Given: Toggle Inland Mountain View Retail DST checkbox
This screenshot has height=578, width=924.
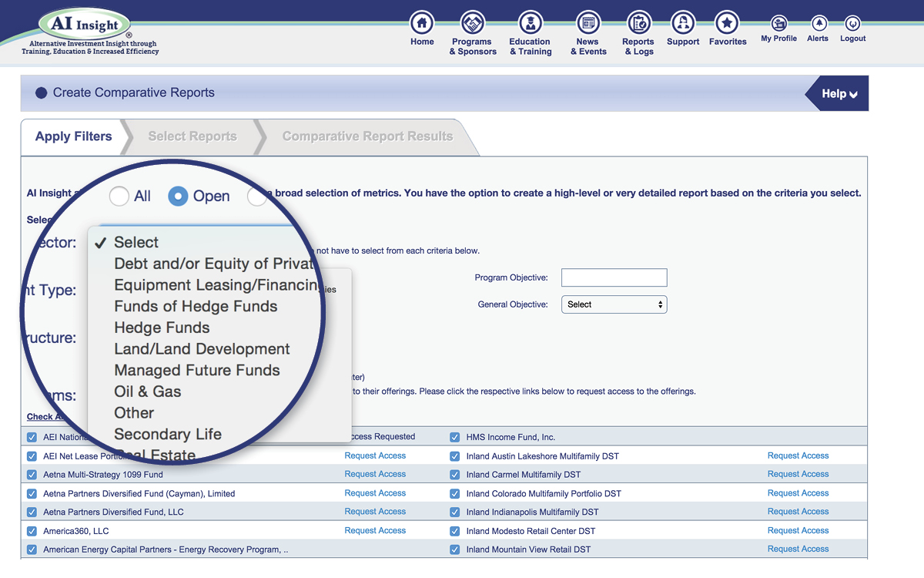Looking at the screenshot, I should 455,549.
